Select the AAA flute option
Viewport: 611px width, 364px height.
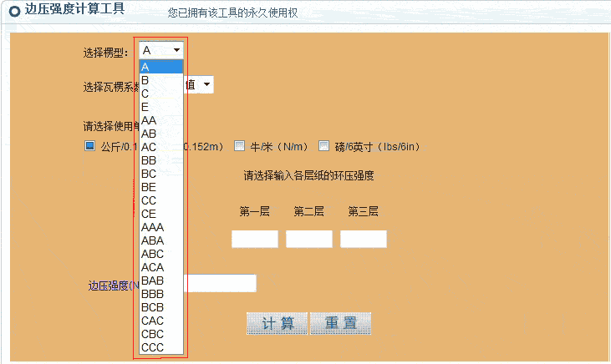pyautogui.click(x=160, y=227)
